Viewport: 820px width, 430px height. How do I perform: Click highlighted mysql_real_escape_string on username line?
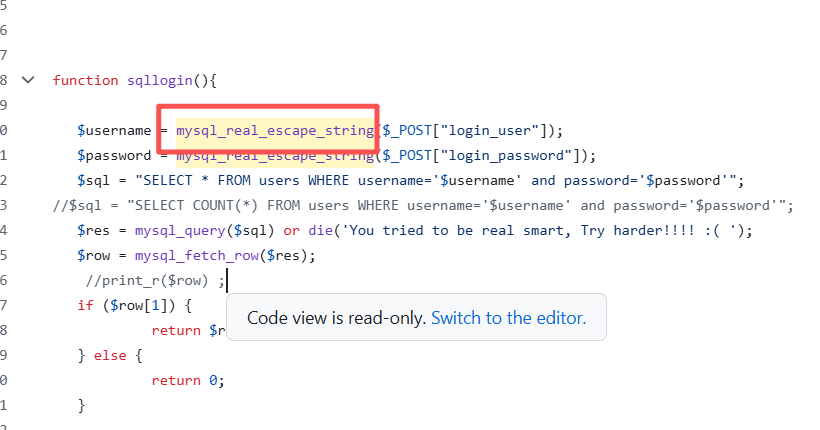pyautogui.click(x=275, y=130)
